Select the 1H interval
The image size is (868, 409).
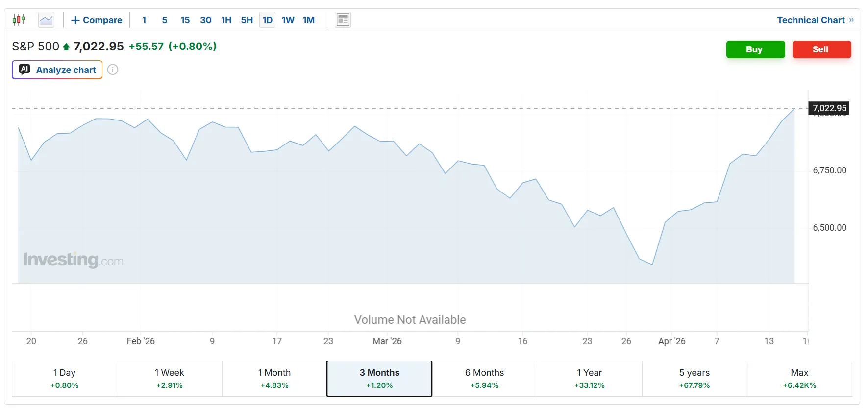226,20
